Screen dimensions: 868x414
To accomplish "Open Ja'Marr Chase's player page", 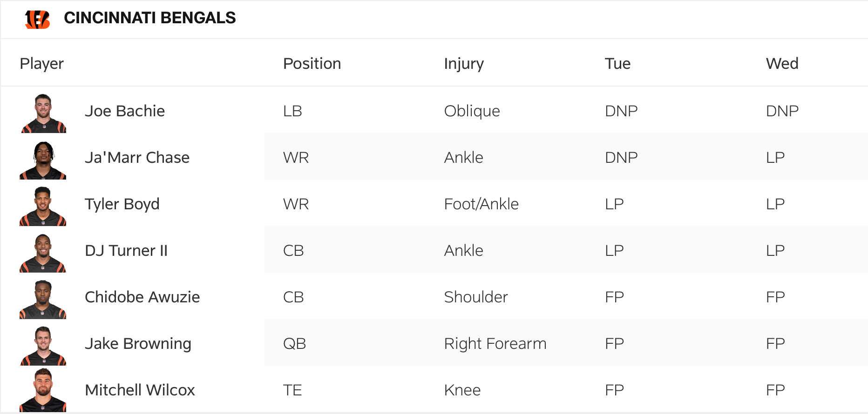I will tap(137, 158).
